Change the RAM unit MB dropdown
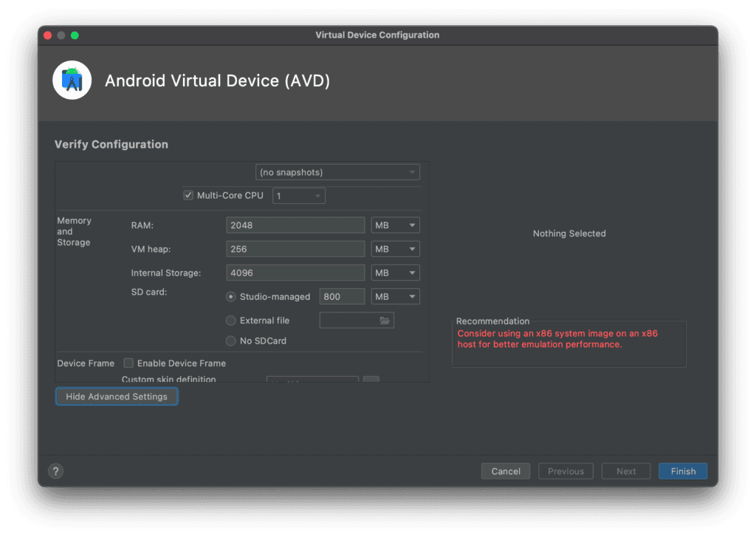 coord(396,225)
